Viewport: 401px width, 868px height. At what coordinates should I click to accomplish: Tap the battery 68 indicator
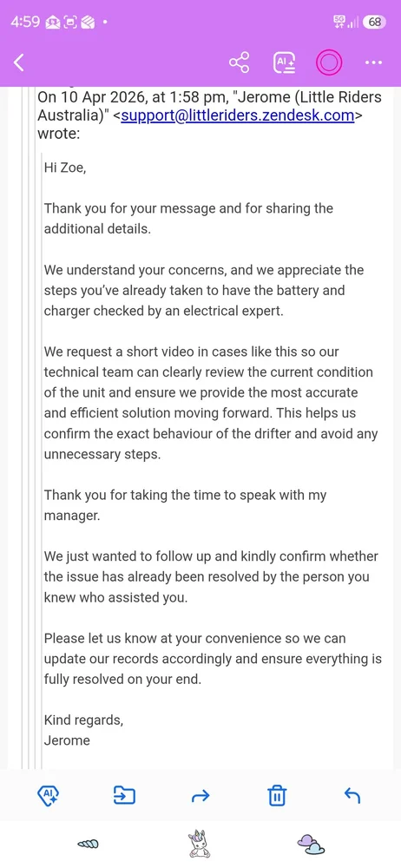coord(374,23)
